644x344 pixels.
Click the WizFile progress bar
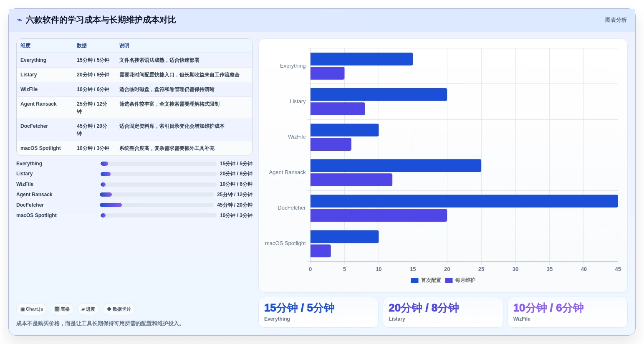159,185
